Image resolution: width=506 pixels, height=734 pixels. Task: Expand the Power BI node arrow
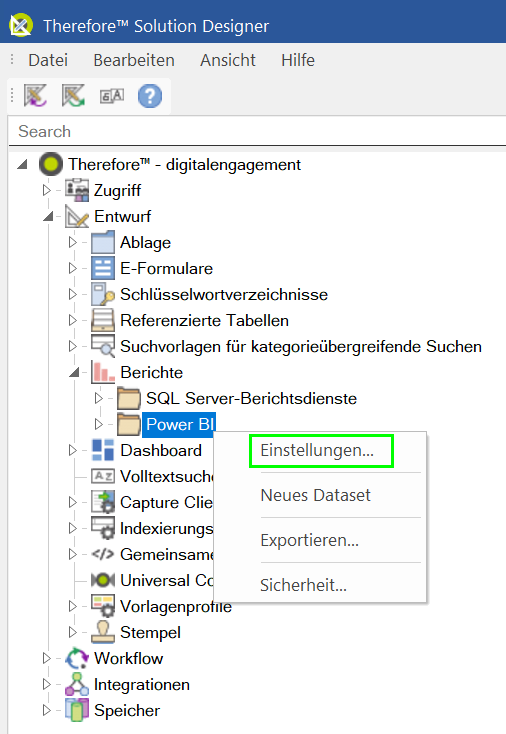pyautogui.click(x=98, y=424)
